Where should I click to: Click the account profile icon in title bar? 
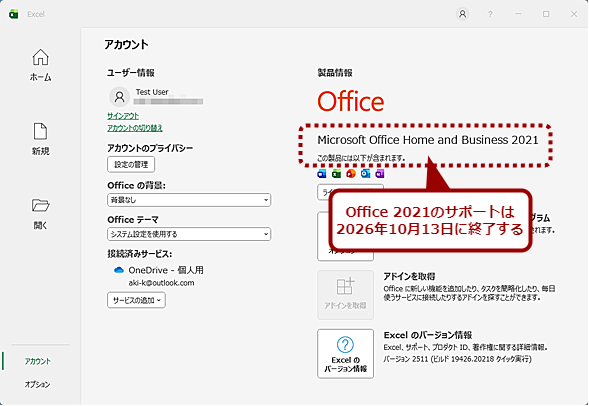(462, 14)
